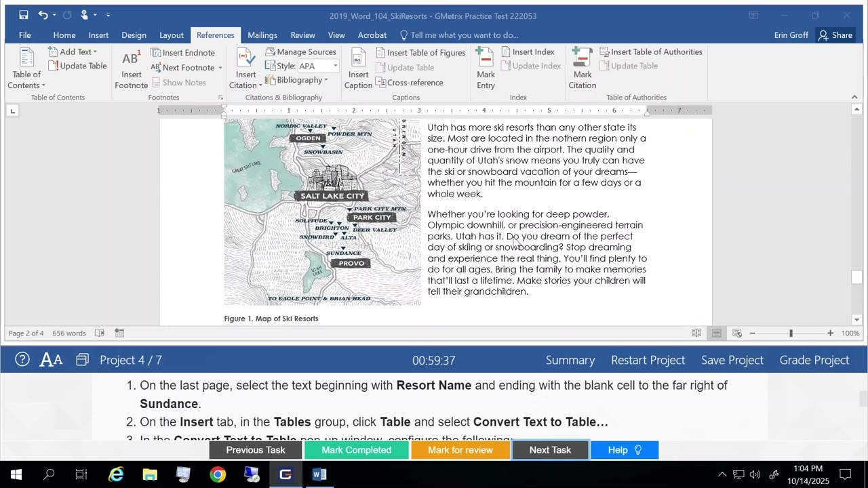The height and width of the screenshot is (488, 868).
Task: Click Insert Table of Authorities
Action: pos(650,52)
